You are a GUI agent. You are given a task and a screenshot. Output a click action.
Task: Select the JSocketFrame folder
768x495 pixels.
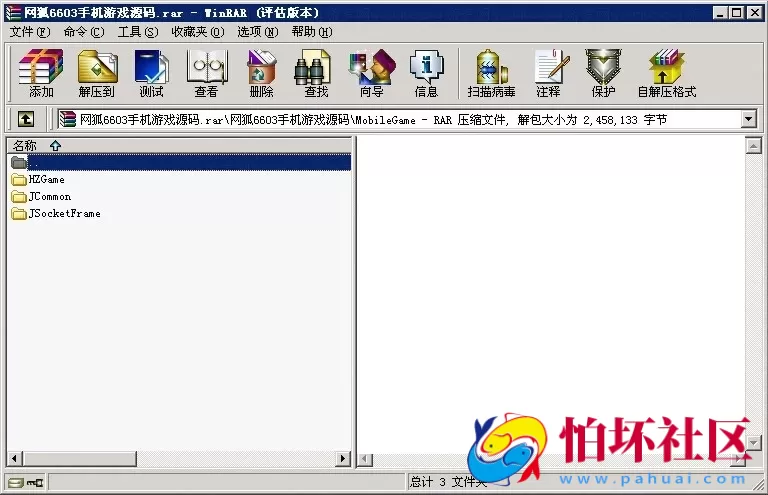click(64, 214)
